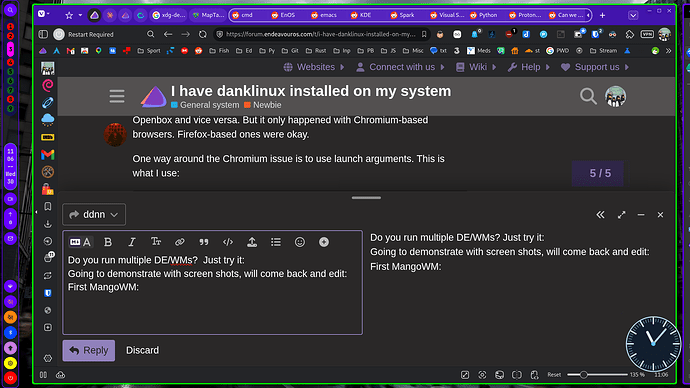Screen dimensions: 690x388
Task: Toggle composer fullscreen mode
Action: 621,215
